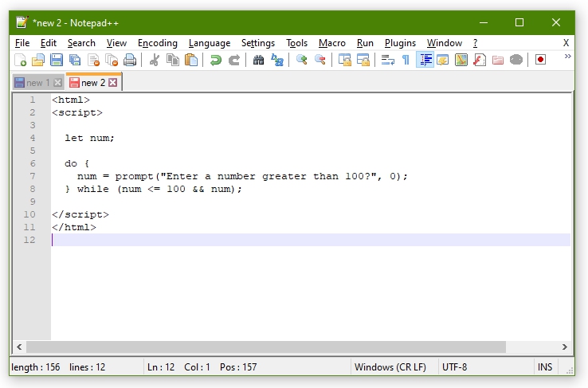Open the Language menu
Image resolution: width=588 pixels, height=388 pixels.
pos(210,43)
